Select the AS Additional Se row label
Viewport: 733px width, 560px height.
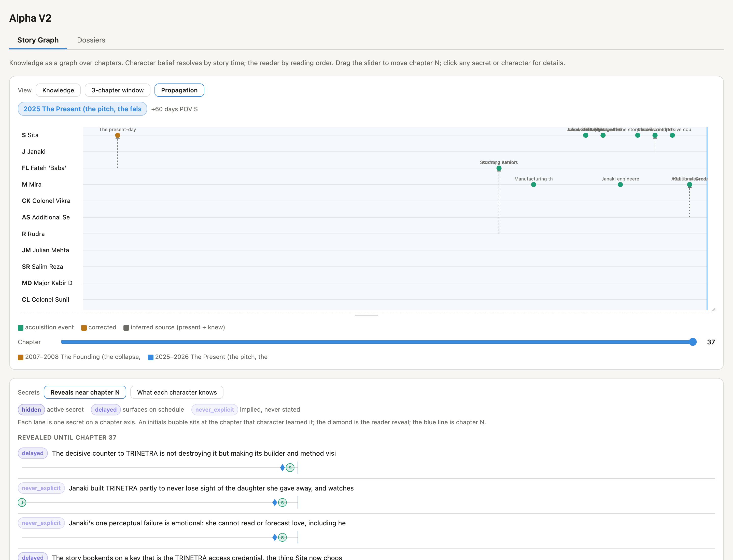point(46,217)
